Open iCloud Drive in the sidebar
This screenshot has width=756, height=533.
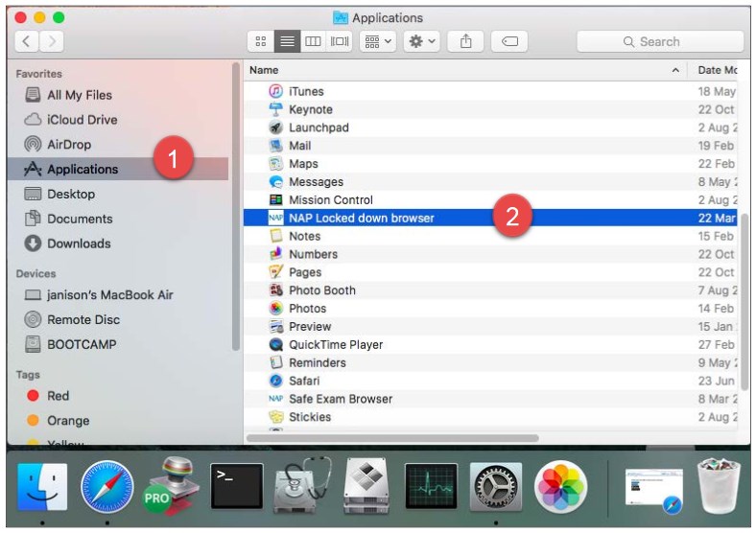(82, 120)
